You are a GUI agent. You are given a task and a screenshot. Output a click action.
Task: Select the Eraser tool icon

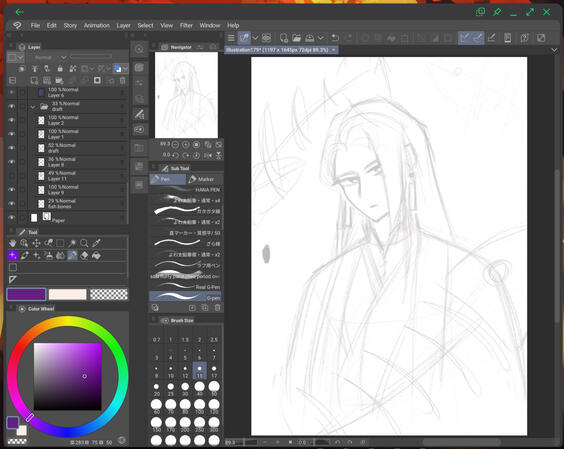(x=84, y=255)
